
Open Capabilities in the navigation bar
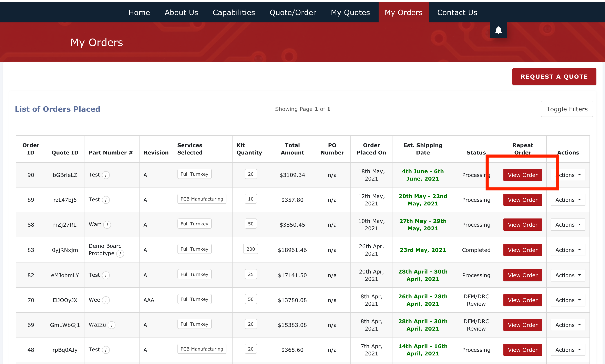click(234, 12)
